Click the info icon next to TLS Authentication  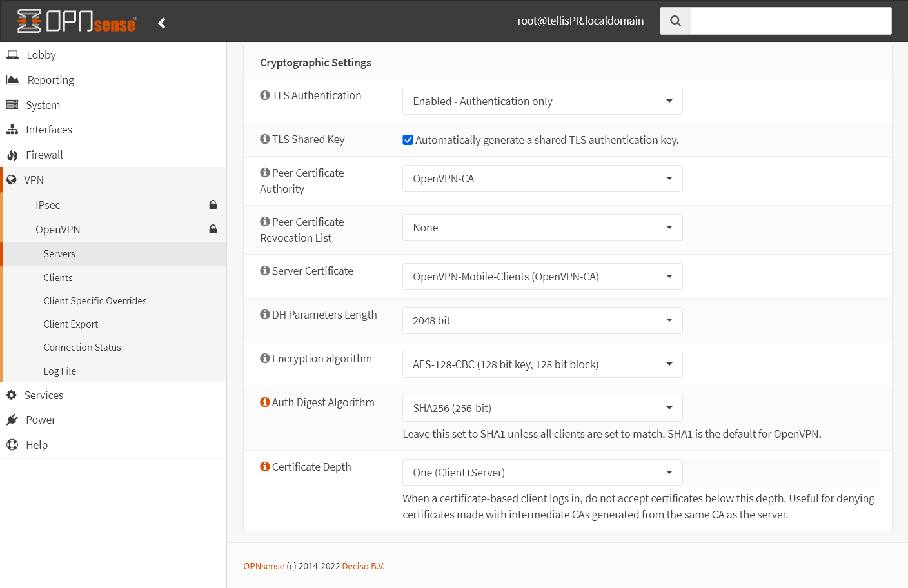264,94
